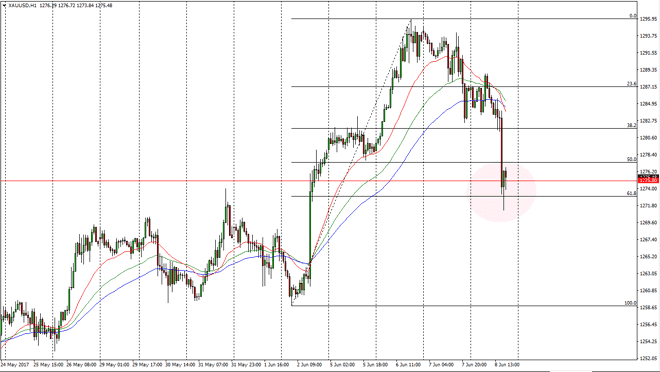Select the 50.0 Fibonacci level label

pyautogui.click(x=632, y=159)
